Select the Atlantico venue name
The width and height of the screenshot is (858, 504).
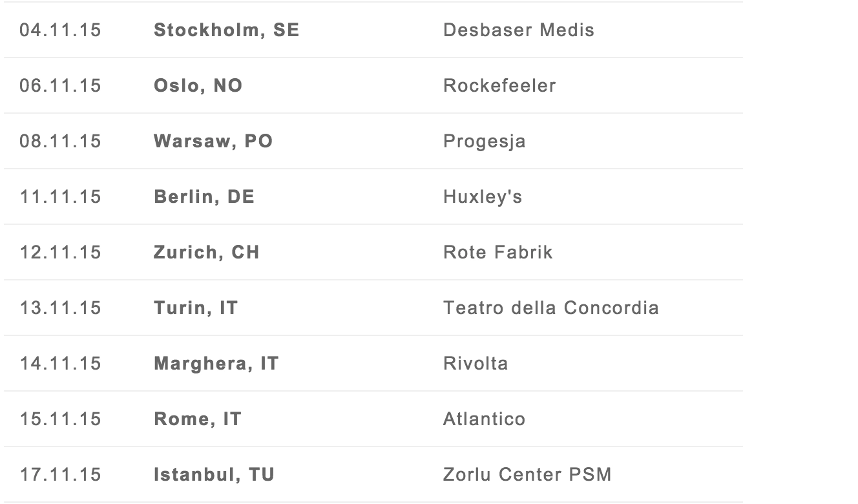tap(485, 419)
